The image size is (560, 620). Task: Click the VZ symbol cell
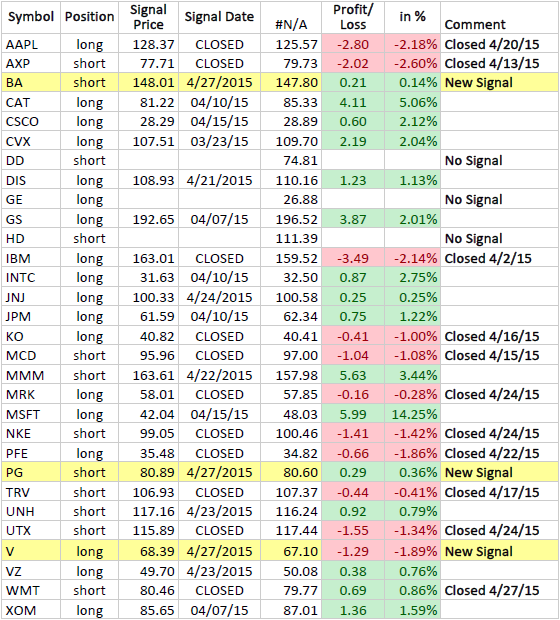pos(31,571)
